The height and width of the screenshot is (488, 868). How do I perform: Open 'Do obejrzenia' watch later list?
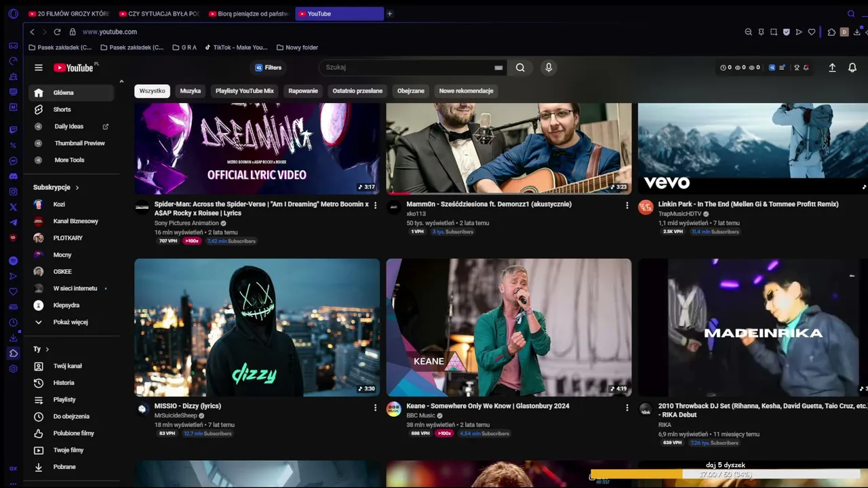pyautogui.click(x=71, y=416)
